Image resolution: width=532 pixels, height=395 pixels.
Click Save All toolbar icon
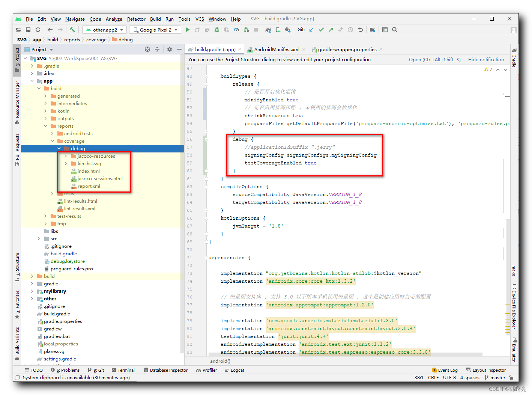(28, 30)
